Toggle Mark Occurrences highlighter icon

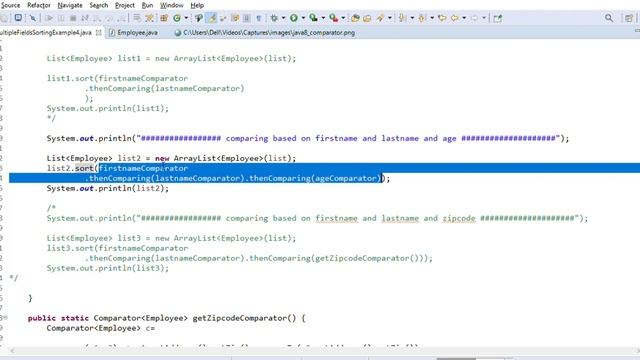tap(212, 18)
